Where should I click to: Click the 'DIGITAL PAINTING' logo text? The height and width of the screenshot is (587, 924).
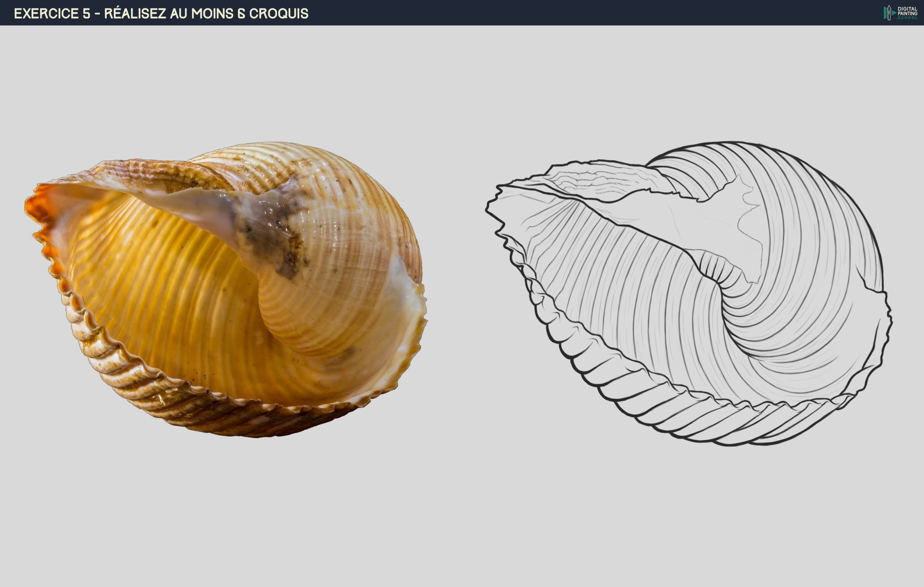click(x=907, y=11)
